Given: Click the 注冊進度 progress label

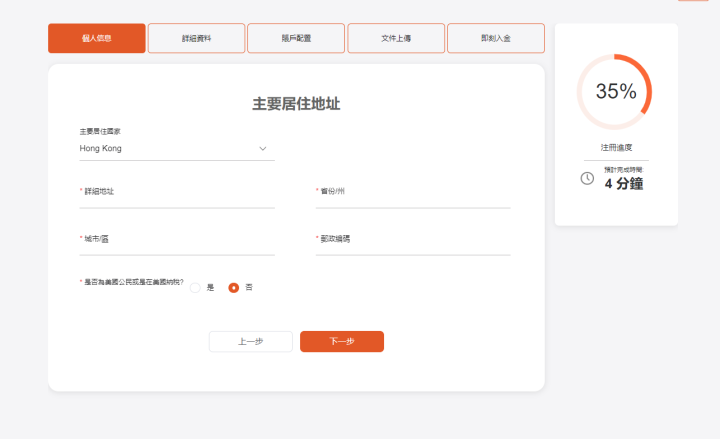Looking at the screenshot, I should (616, 147).
